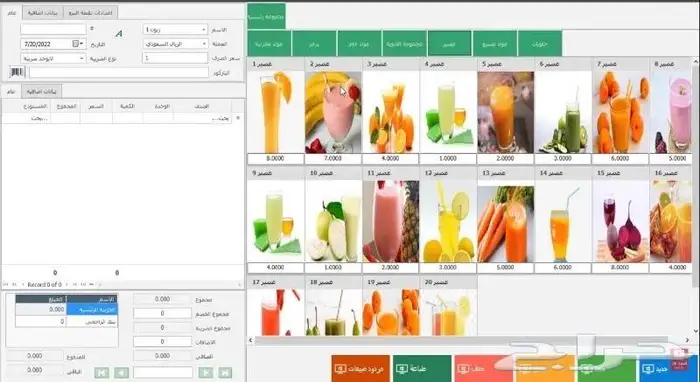Click the red delete button
Screen dimensions: 700x382
(x=483, y=369)
